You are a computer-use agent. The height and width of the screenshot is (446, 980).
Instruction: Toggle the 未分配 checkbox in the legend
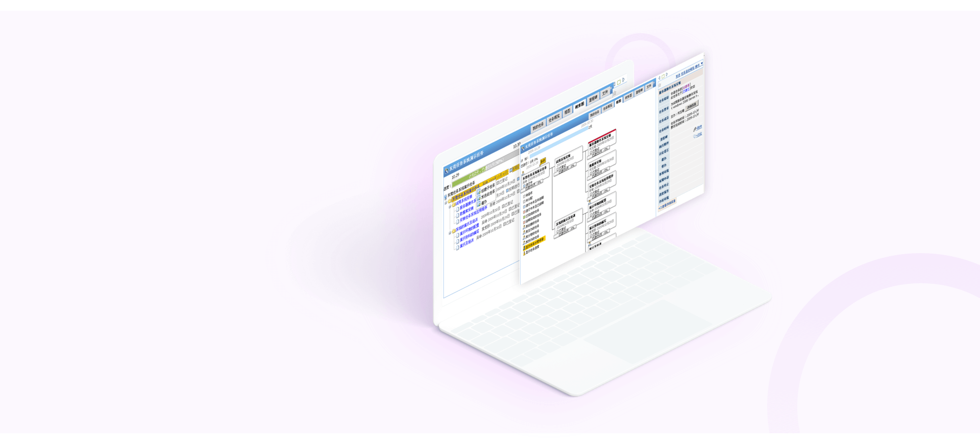tap(525, 200)
